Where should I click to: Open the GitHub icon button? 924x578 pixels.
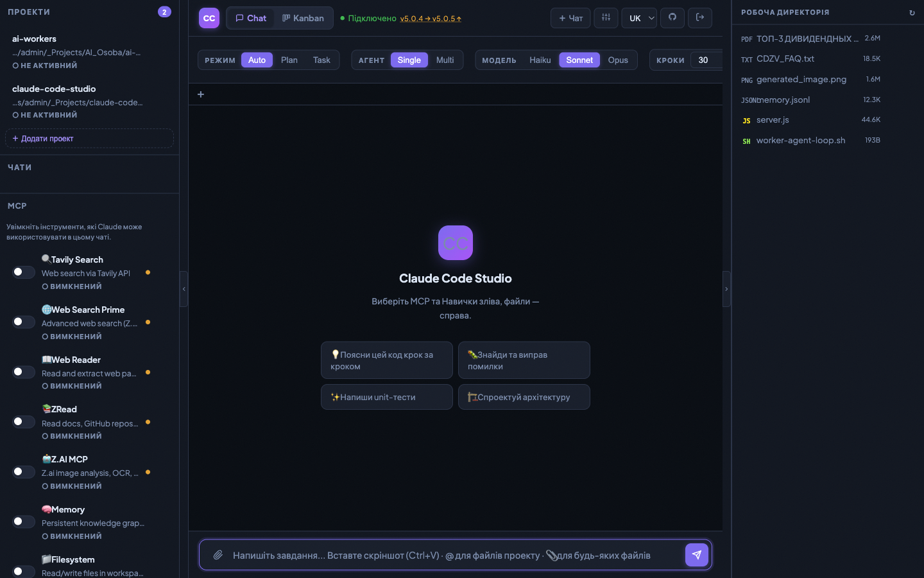tap(672, 17)
